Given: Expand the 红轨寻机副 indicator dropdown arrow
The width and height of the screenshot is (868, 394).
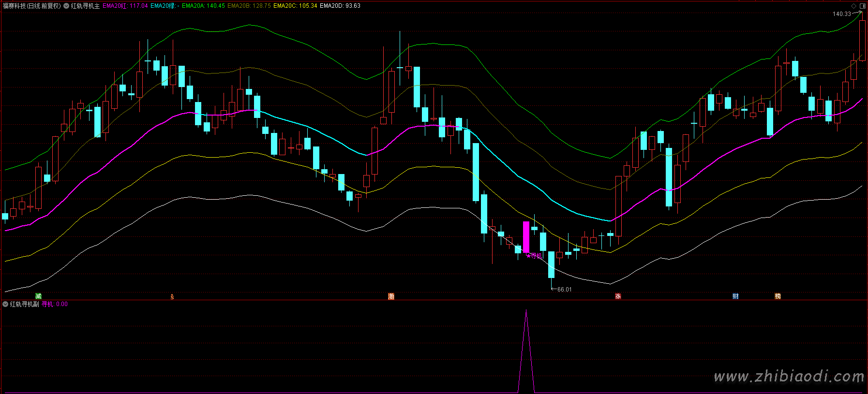Looking at the screenshot, I should 5,304.
